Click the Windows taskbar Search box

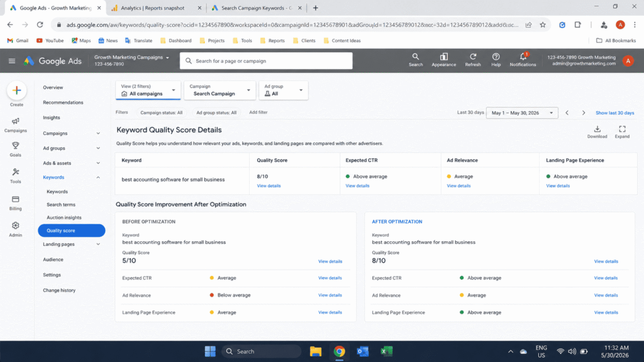pos(261,351)
